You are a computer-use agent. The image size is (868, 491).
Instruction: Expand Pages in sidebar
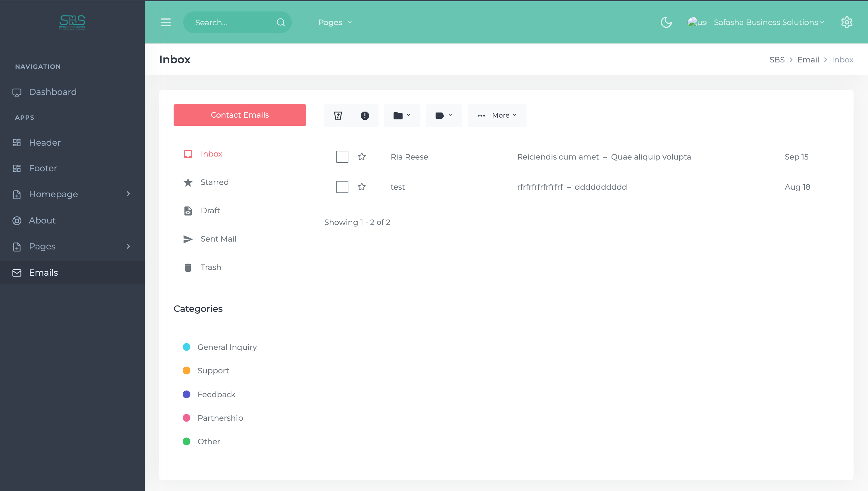coord(72,246)
